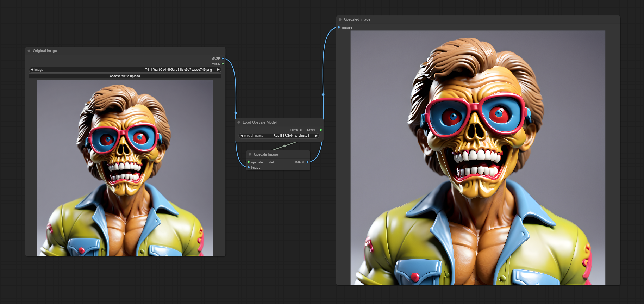Click the image input socket on Upscale Image
Screen dimensions: 644x304
click(x=249, y=167)
